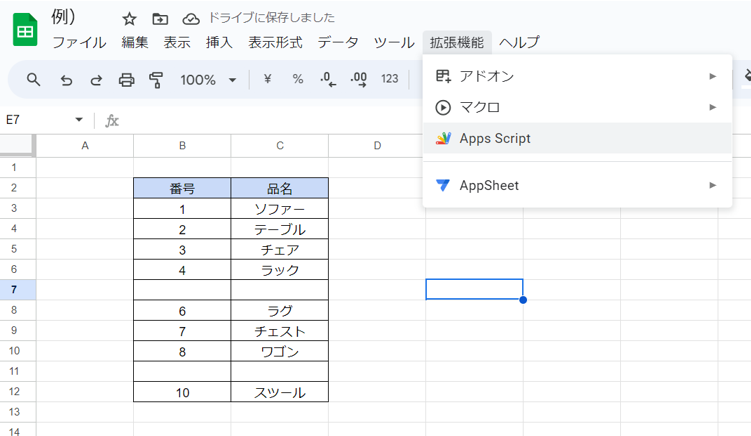Close the 拡張機能 menu via its title

click(x=457, y=43)
